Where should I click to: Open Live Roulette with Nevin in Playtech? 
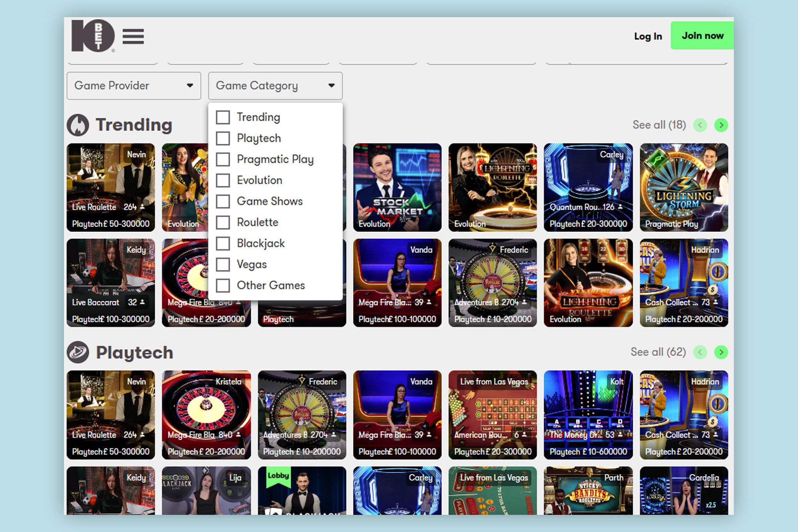click(111, 415)
